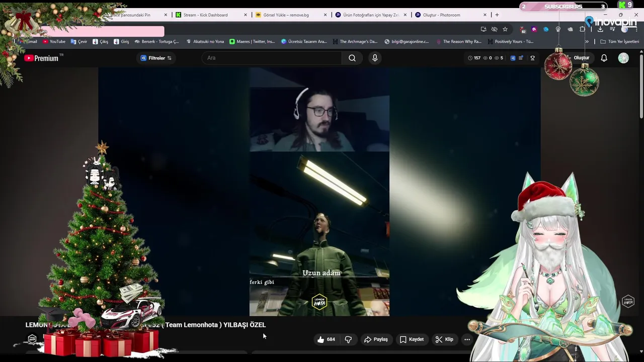Open the Filtreler extension menu

coord(156,58)
